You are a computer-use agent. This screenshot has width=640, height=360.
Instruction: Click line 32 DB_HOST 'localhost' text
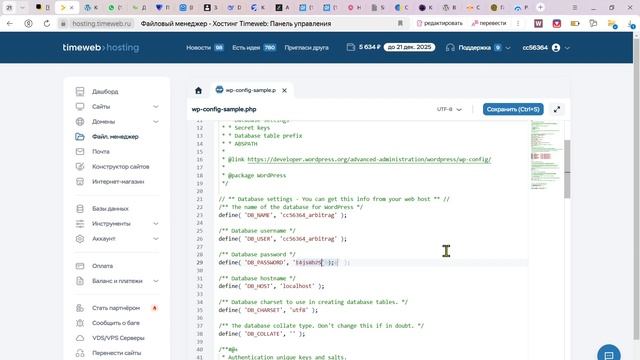tap(271, 286)
